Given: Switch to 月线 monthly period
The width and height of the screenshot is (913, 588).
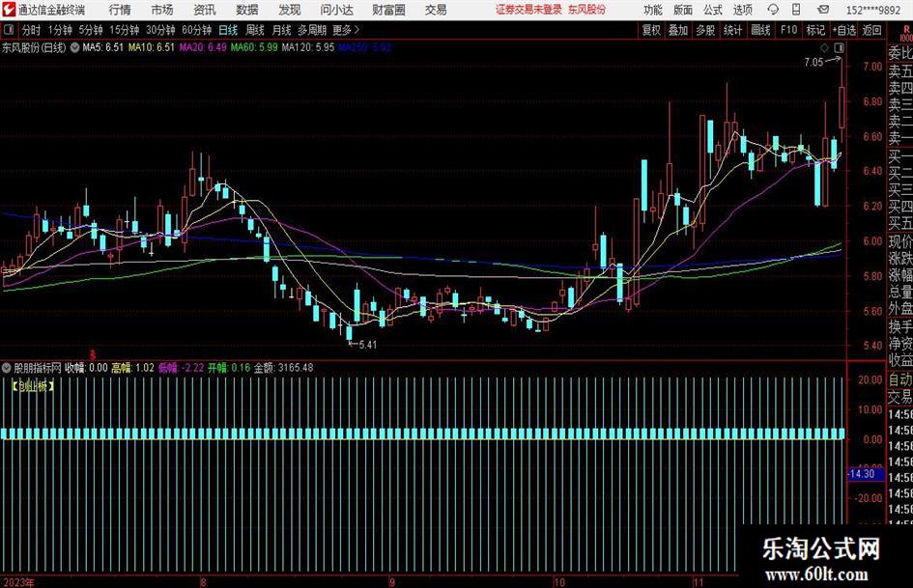Looking at the screenshot, I should click(x=282, y=30).
